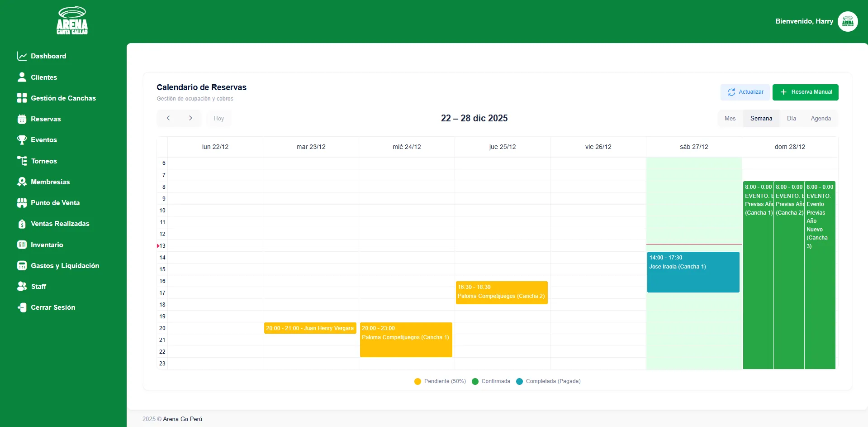
Task: Switch calendar to Mes view
Action: click(730, 119)
